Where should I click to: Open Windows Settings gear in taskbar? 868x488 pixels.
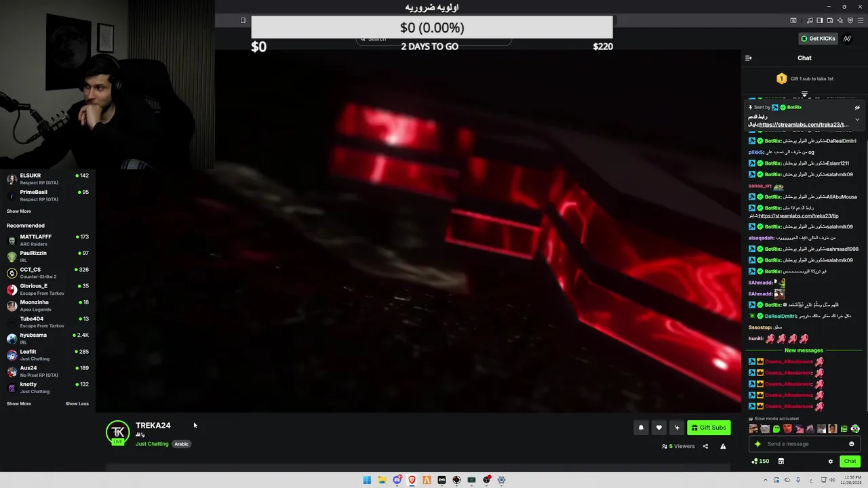pos(501,480)
